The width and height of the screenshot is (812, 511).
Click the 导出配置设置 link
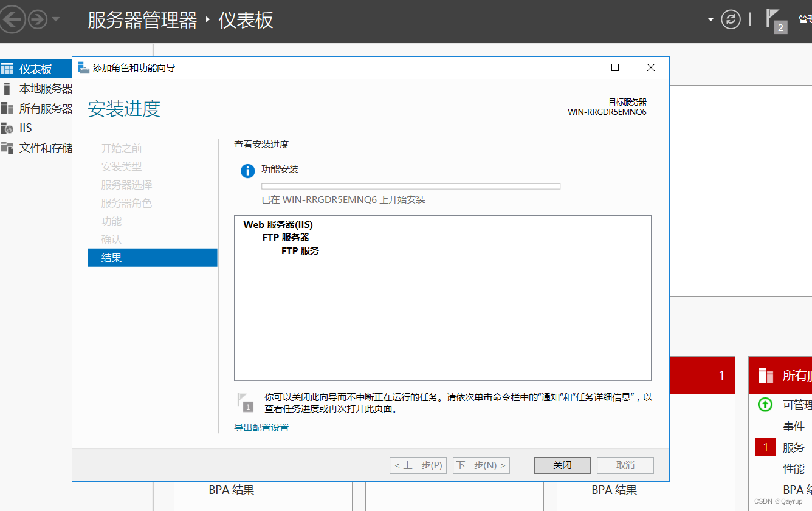[261, 427]
